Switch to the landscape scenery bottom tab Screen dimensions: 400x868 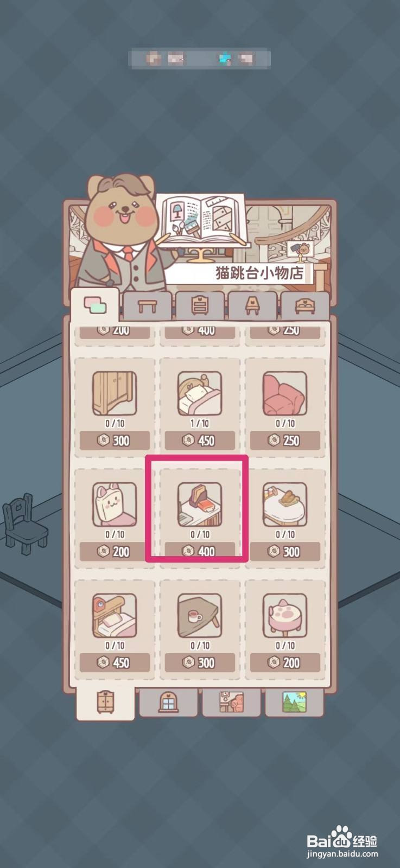click(x=294, y=703)
